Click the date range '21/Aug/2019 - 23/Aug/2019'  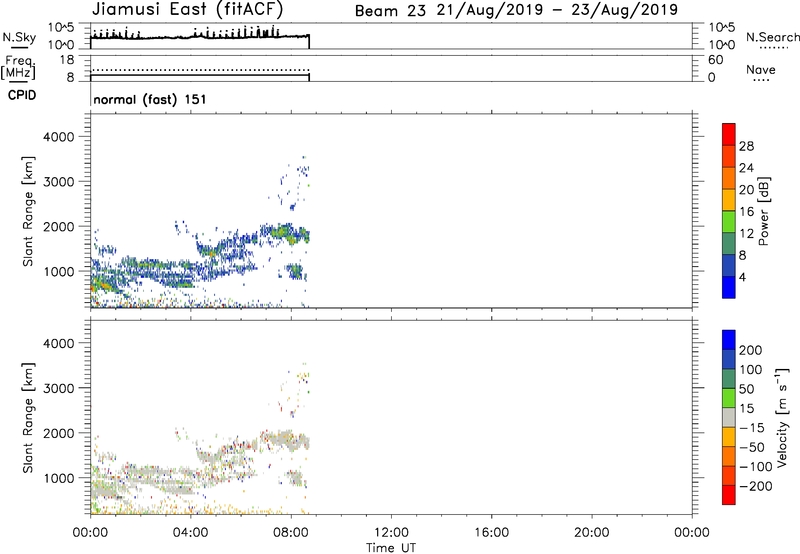tap(557, 10)
